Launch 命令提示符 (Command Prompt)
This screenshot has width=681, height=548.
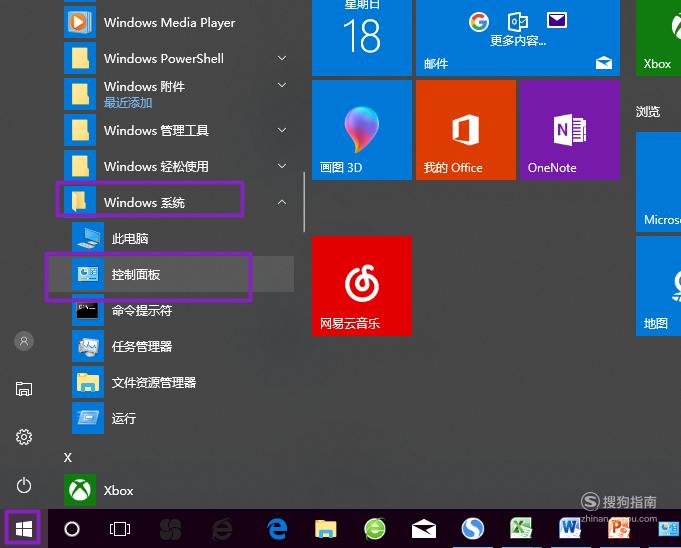pos(182,310)
